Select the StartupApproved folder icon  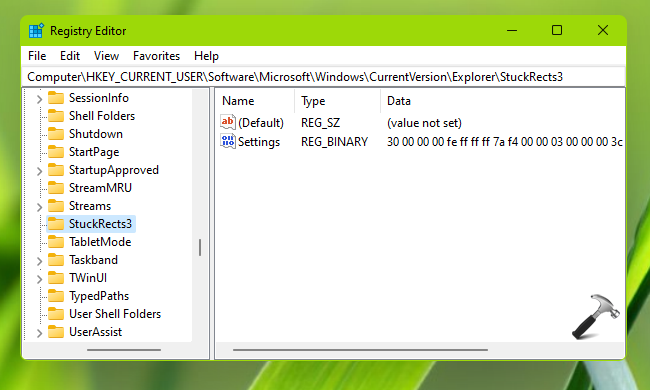pyautogui.click(x=56, y=170)
